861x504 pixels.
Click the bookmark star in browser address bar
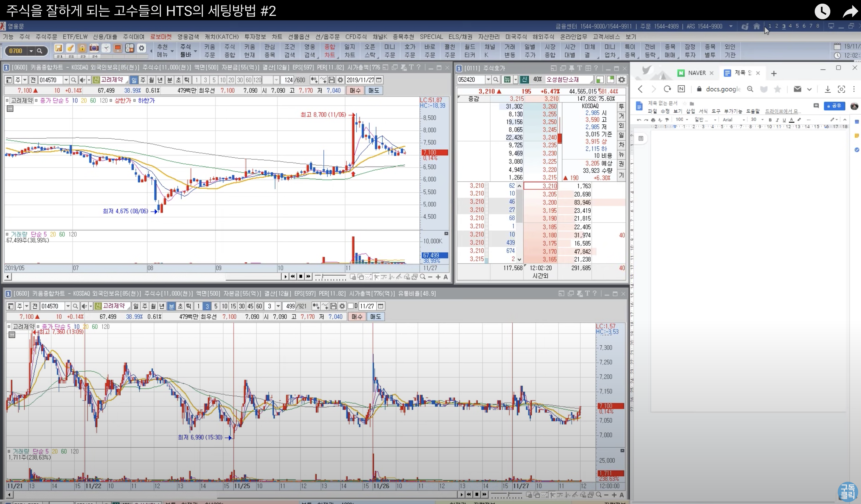click(x=777, y=89)
